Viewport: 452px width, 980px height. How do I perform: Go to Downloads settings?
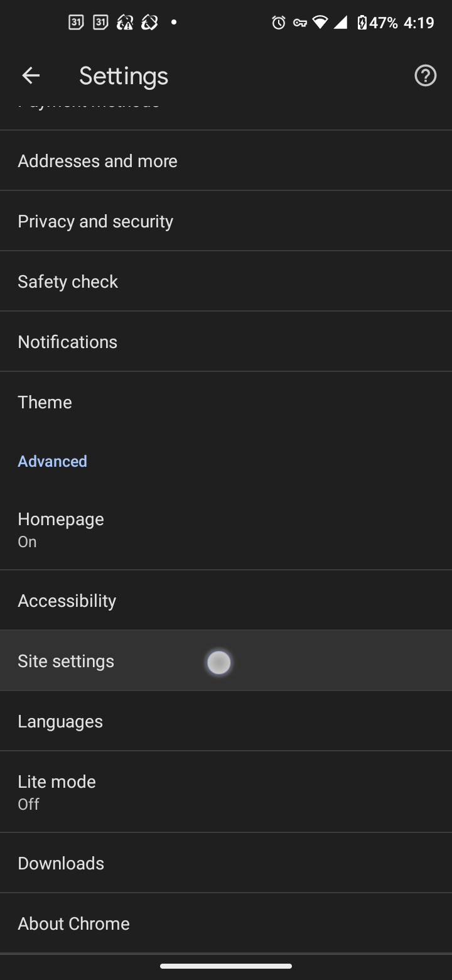226,863
